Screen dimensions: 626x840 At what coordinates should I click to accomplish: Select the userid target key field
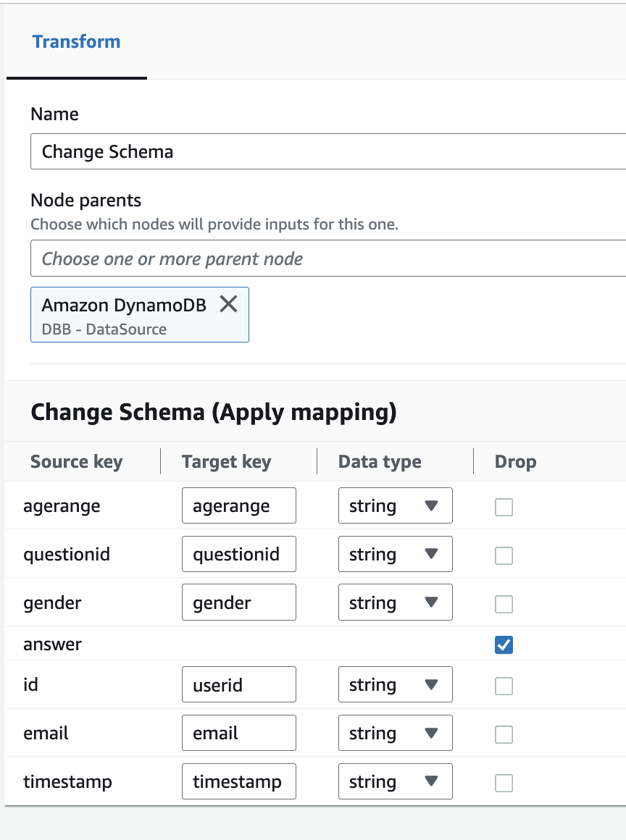238,684
